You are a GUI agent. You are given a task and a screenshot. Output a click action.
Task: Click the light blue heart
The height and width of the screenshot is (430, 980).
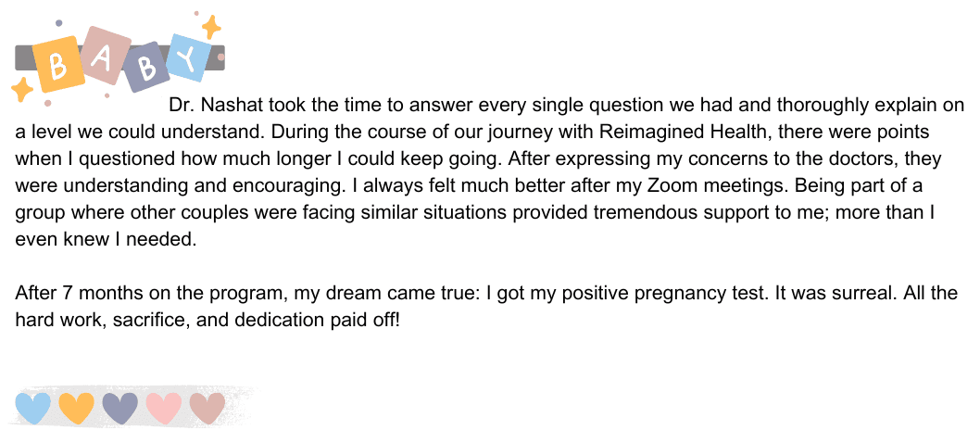click(x=32, y=408)
